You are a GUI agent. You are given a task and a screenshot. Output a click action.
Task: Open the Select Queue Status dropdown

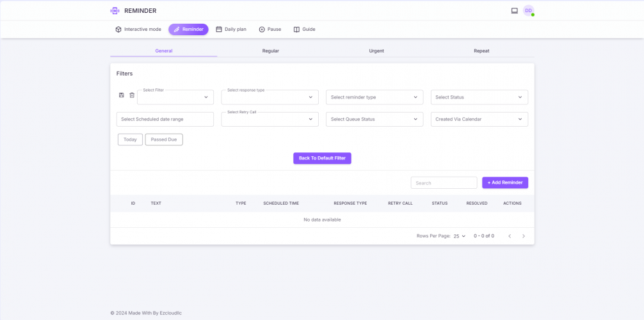pyautogui.click(x=374, y=119)
